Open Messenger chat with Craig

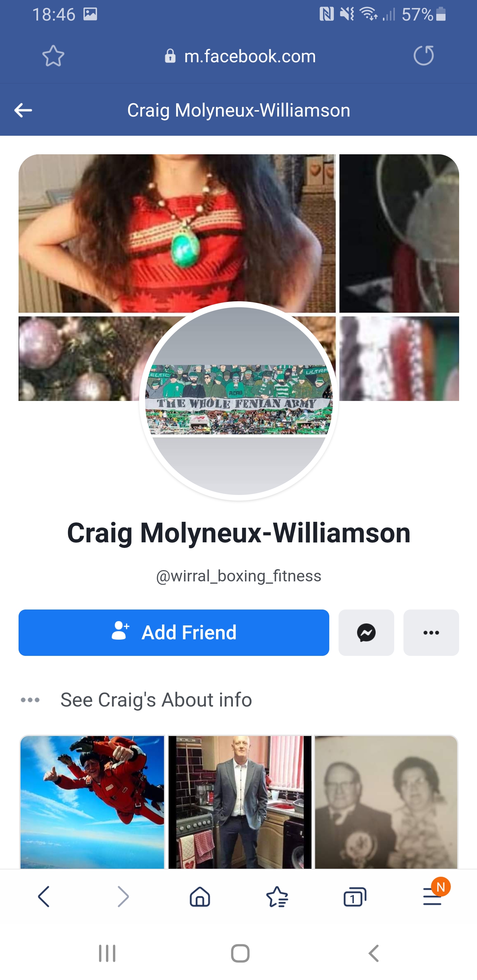click(x=366, y=632)
